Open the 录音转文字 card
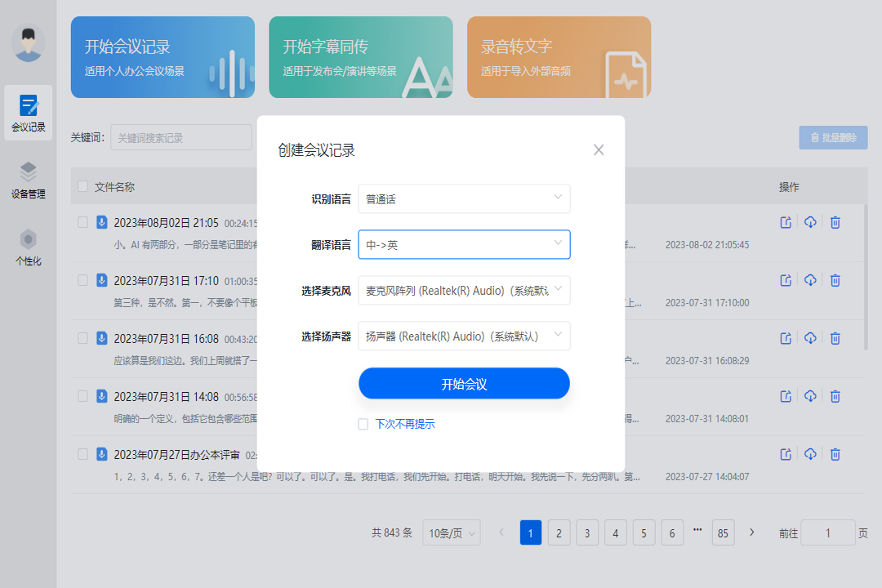The width and height of the screenshot is (882, 588). (x=559, y=57)
